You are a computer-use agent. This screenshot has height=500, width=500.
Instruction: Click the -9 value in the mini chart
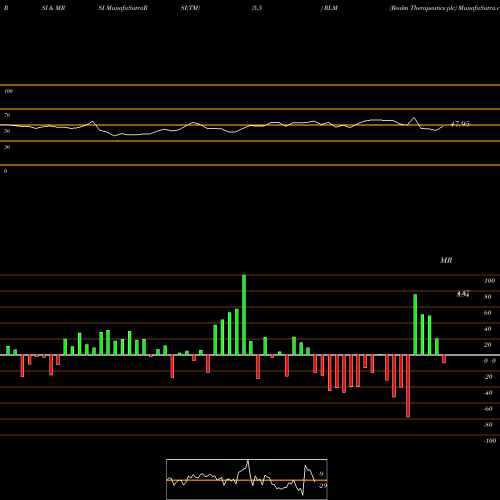pos(321,474)
